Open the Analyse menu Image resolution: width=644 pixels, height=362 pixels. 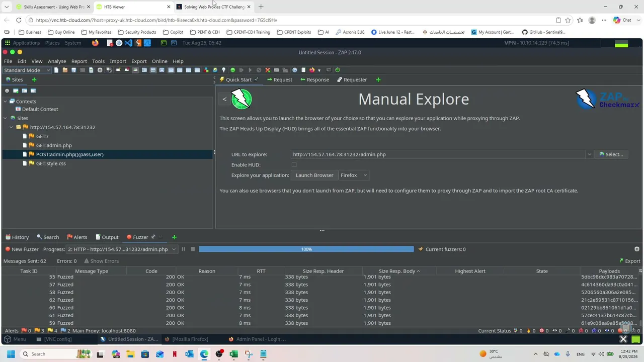click(57, 61)
